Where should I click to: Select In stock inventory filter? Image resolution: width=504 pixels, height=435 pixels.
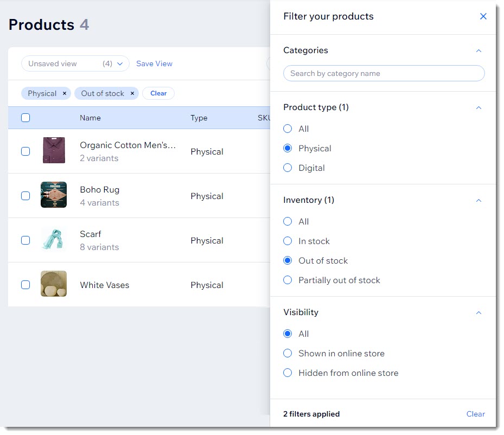(x=288, y=241)
